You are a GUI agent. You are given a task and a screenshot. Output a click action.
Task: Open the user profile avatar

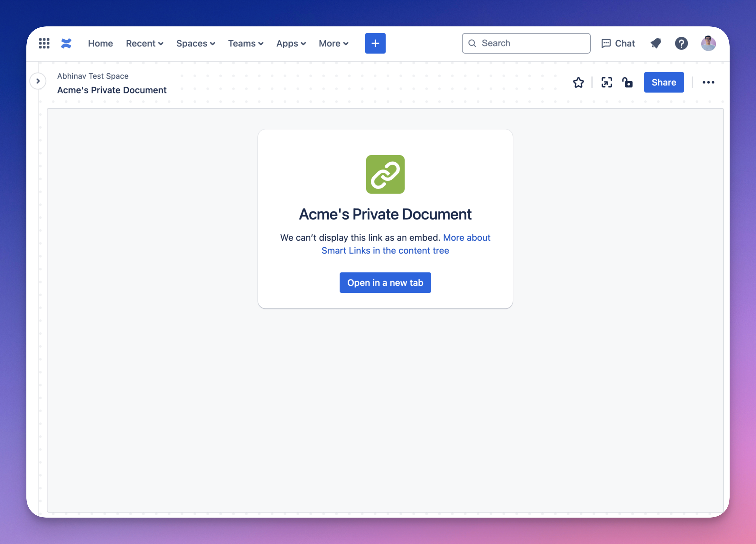pyautogui.click(x=708, y=43)
